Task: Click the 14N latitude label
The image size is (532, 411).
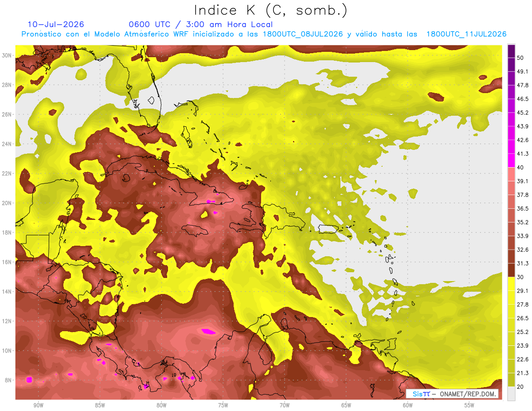Action: pos(7,291)
